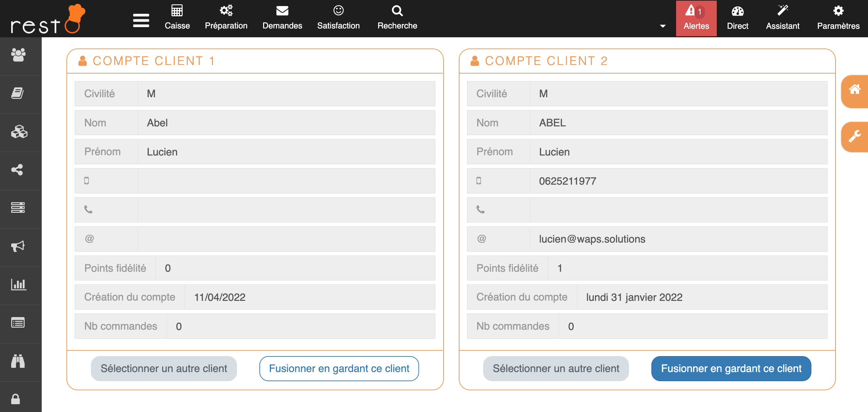This screenshot has width=868, height=412.
Task: Merge keeping Compte Client 2
Action: 731,369
